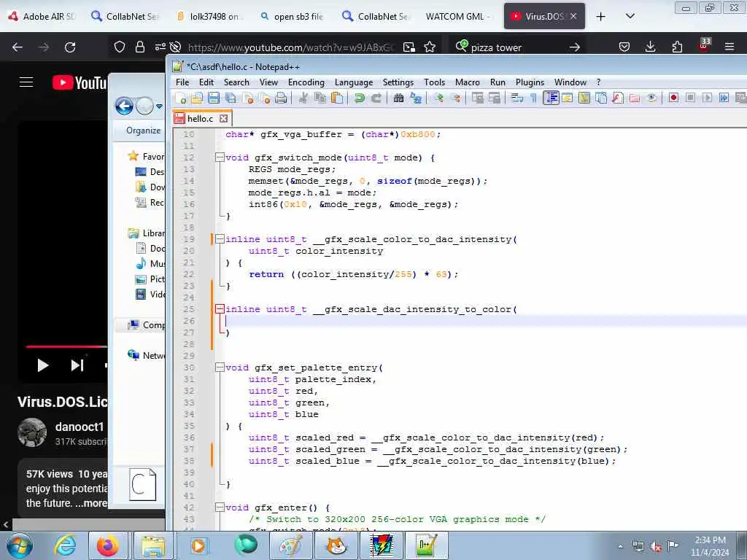Click the Redo toolbar icon
Screen dimensions: 747x560
click(x=376, y=98)
